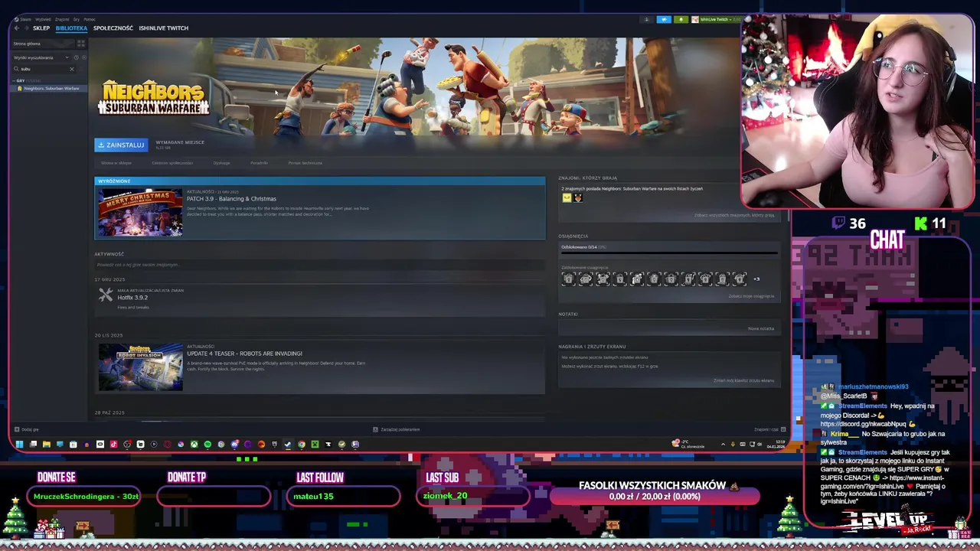The width and height of the screenshot is (980, 551).
Task: Open 'PATCH 3.9 - Balancing & Christmas' news title
Action: (231, 199)
